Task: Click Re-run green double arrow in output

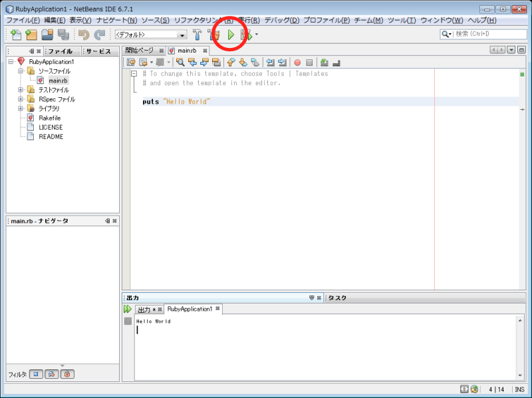Action: pyautogui.click(x=127, y=309)
